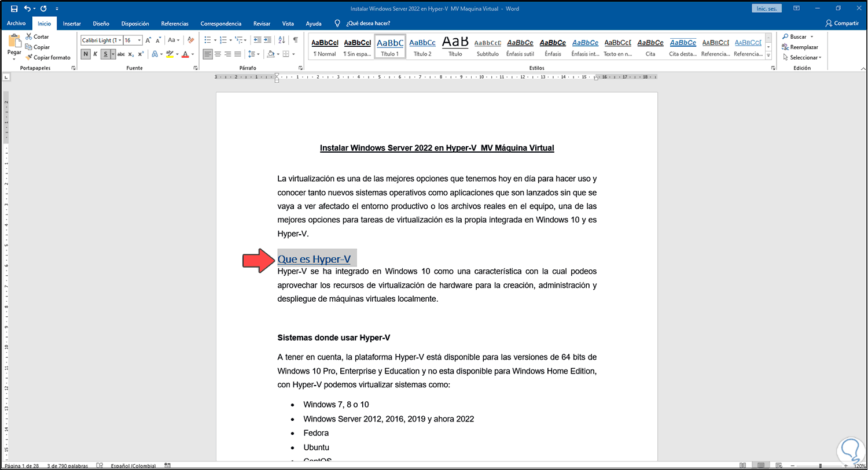Save the document using the floppy disk icon
Viewport: 868px width, 470px height.
coord(14,9)
